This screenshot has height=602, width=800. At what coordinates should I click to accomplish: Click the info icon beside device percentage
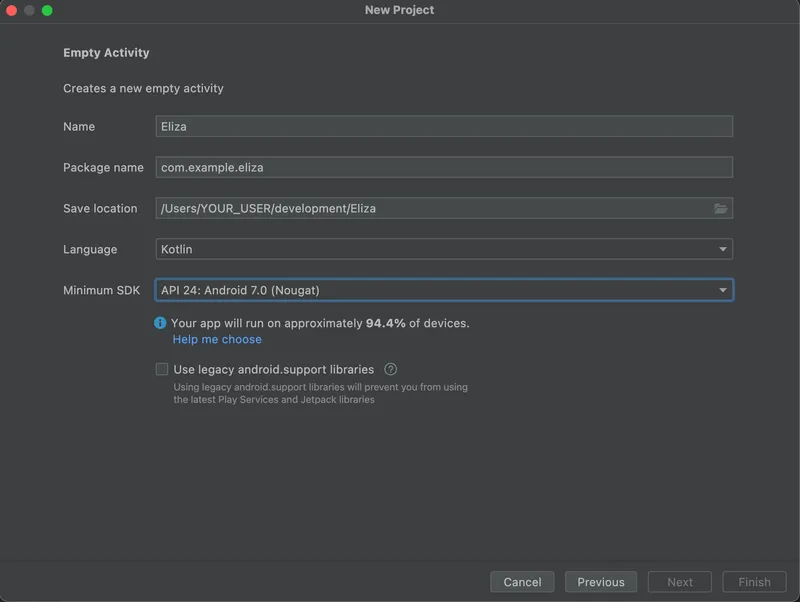tap(160, 323)
